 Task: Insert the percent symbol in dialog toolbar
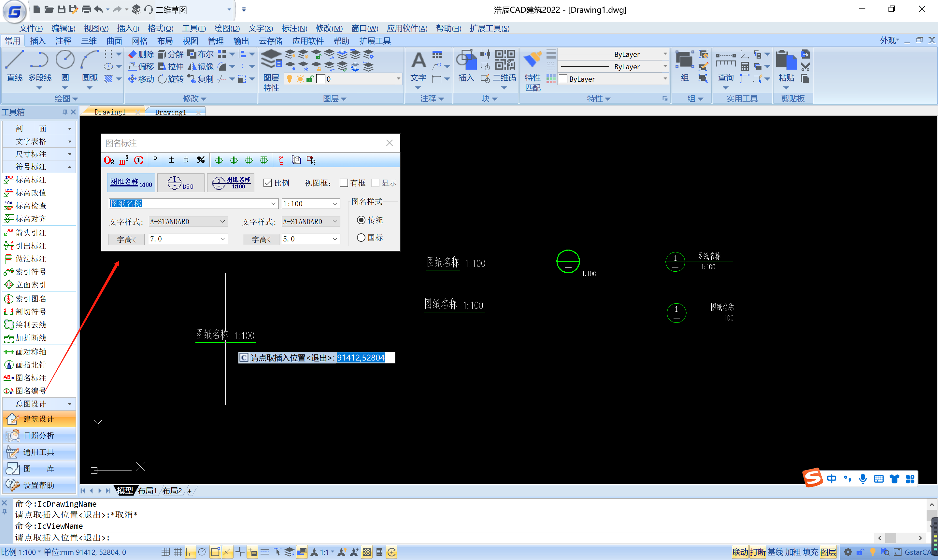click(x=201, y=160)
